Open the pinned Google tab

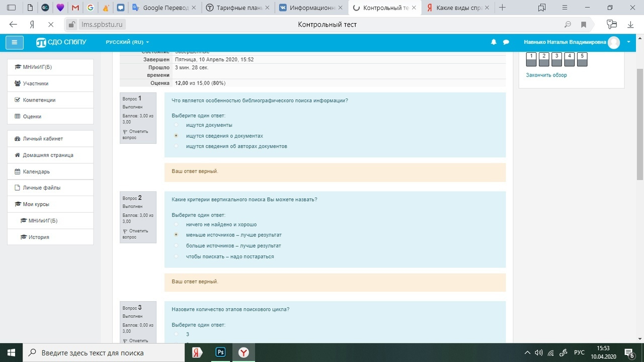click(x=90, y=8)
